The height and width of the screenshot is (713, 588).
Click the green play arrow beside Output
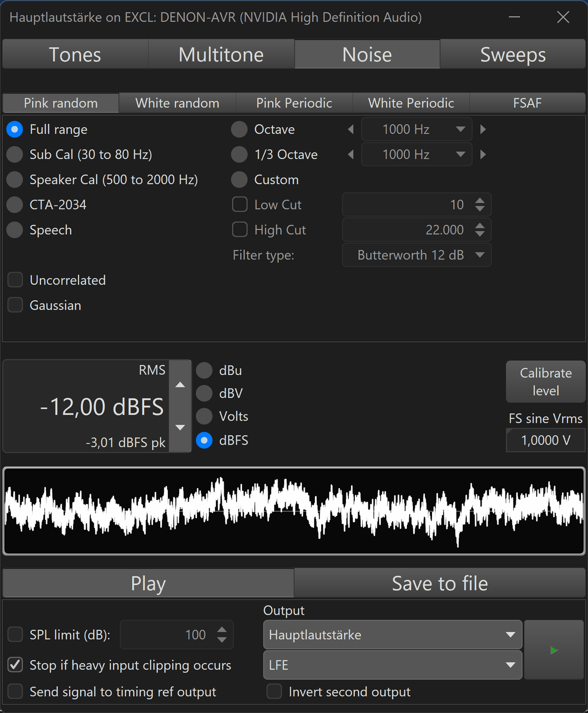(554, 650)
